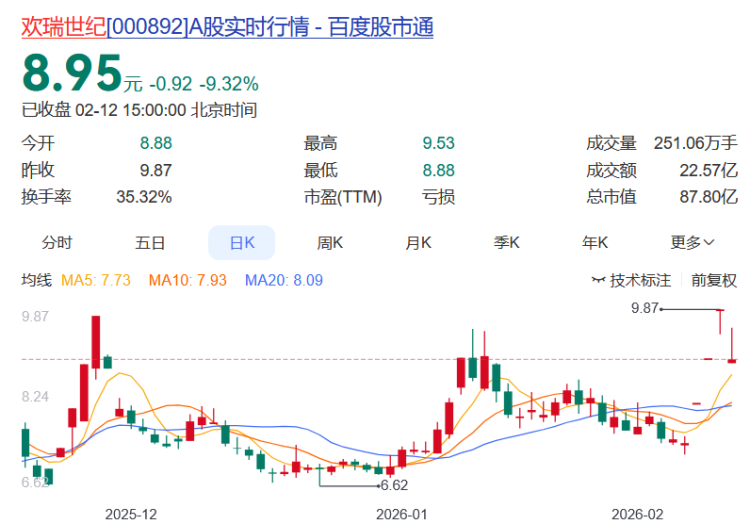Click the 昨收 value 9.87
Image resolution: width=750 pixels, height=524 pixels.
tap(156, 170)
